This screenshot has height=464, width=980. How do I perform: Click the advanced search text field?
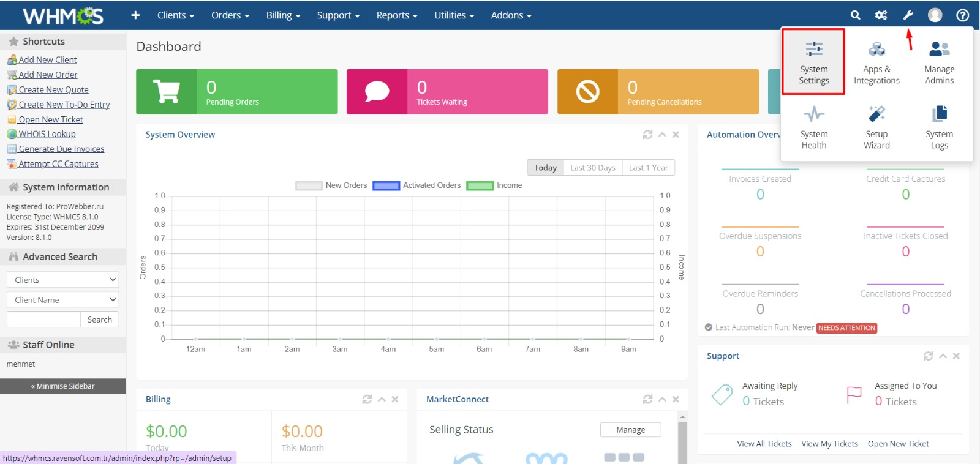(43, 320)
